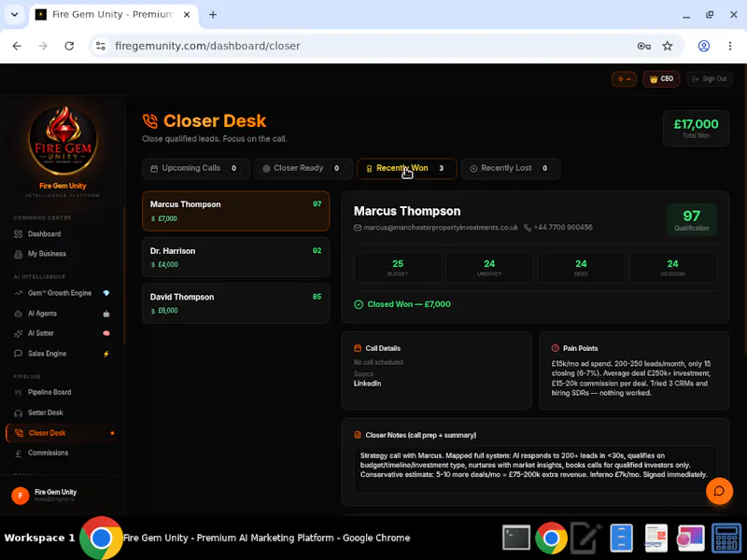Click Workspace 1 switcher label
The image size is (747, 560).
click(39, 539)
